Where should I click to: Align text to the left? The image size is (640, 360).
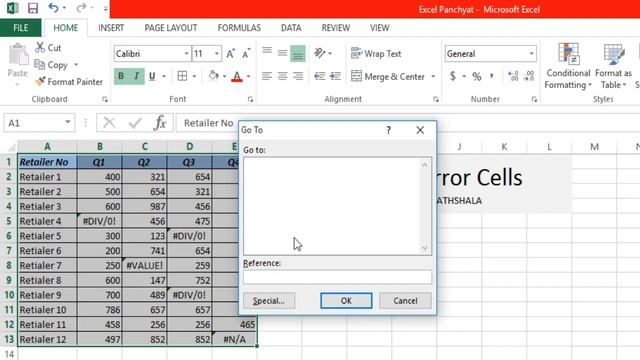tap(267, 76)
